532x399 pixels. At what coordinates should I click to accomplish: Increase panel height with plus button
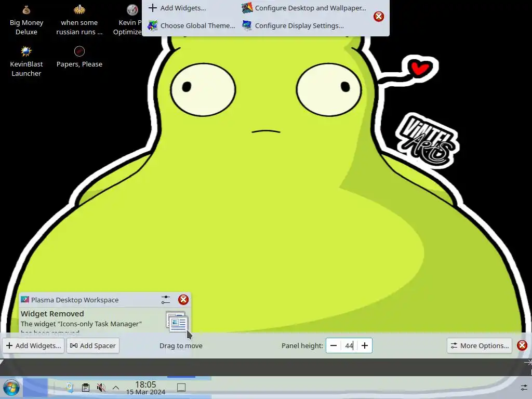coord(365,345)
